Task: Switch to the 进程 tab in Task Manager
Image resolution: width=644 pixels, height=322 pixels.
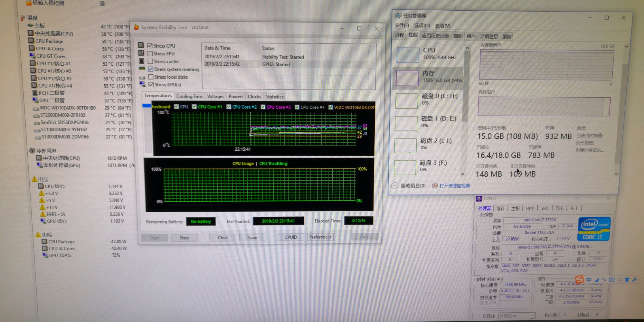Action: (399, 35)
